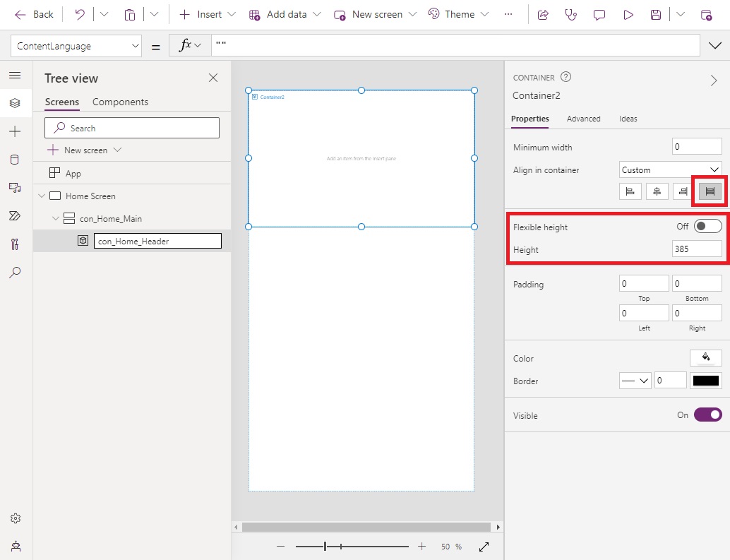Click the Undo arrow icon
The height and width of the screenshot is (560, 730).
coord(80,14)
